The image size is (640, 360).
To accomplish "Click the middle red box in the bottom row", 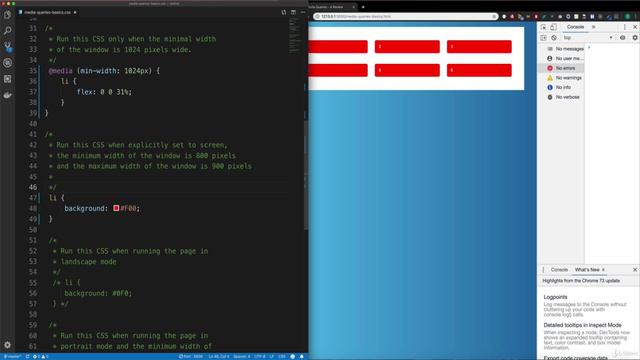I will click(x=407, y=70).
